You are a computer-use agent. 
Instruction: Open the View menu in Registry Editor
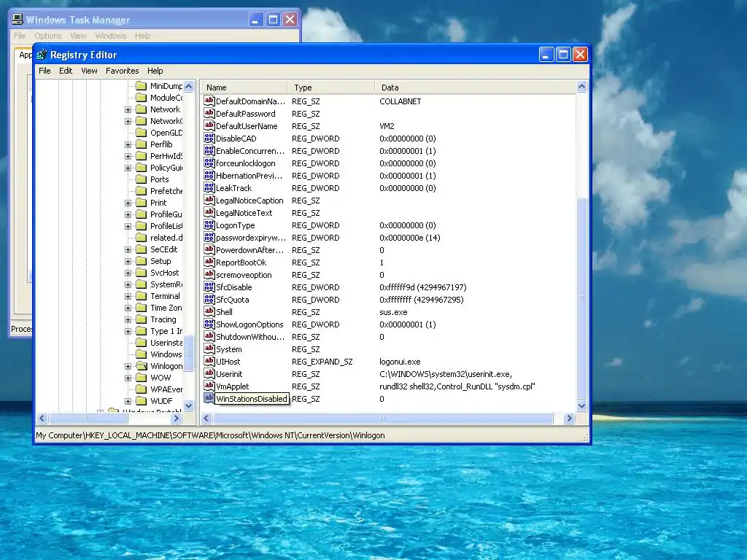tap(89, 71)
